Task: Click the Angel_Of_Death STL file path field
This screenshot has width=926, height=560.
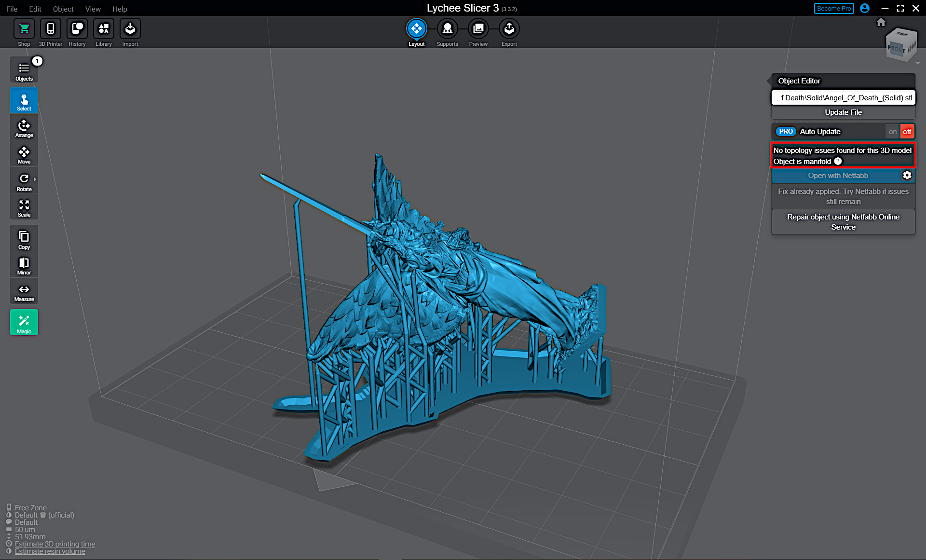Action: click(843, 97)
